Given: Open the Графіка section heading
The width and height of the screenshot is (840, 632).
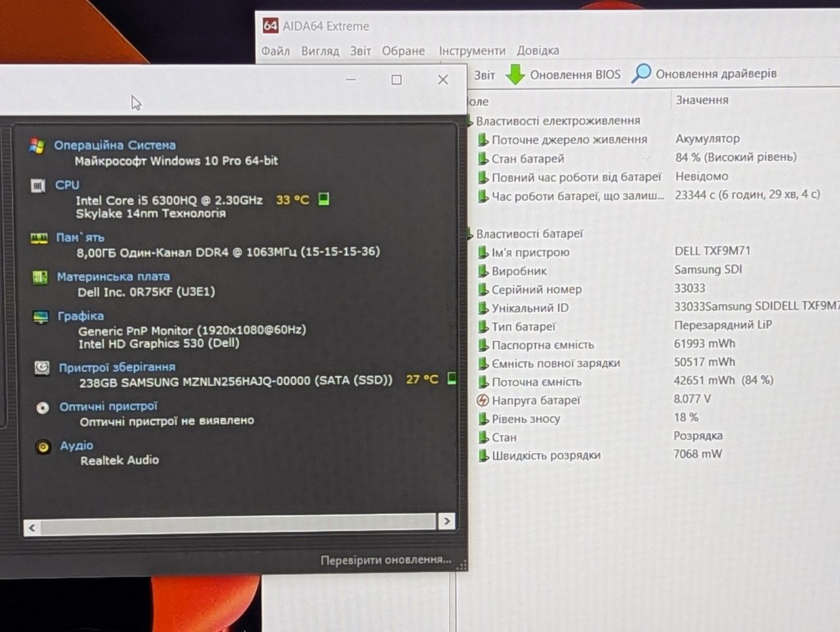Looking at the screenshot, I should (81, 316).
